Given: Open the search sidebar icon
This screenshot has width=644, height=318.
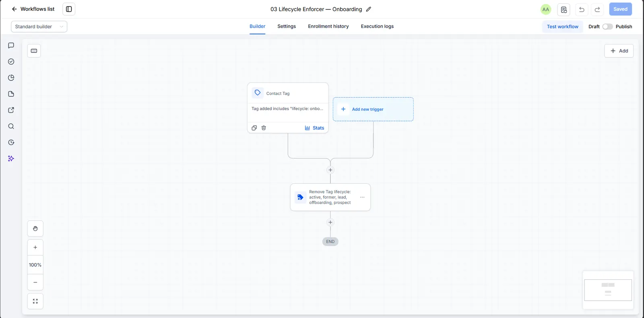Looking at the screenshot, I should coord(11,126).
